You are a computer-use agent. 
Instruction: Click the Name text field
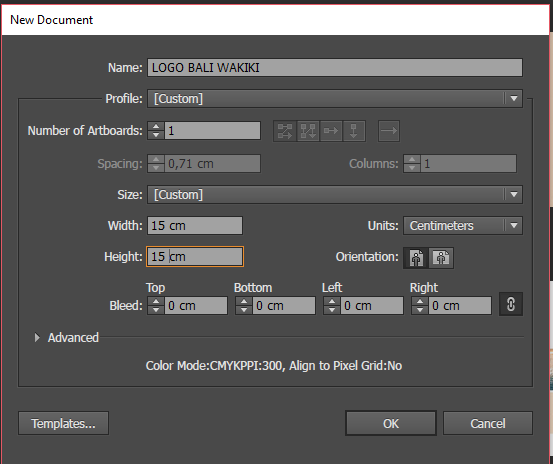click(x=335, y=68)
